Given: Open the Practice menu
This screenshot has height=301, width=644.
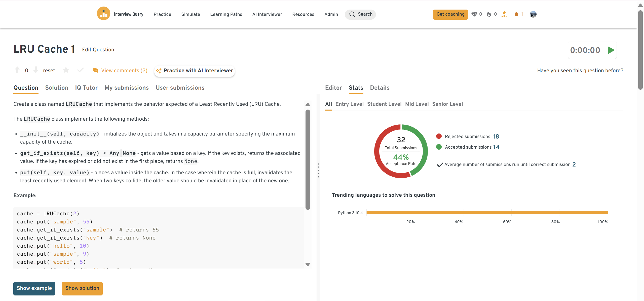Looking at the screenshot, I should [162, 14].
